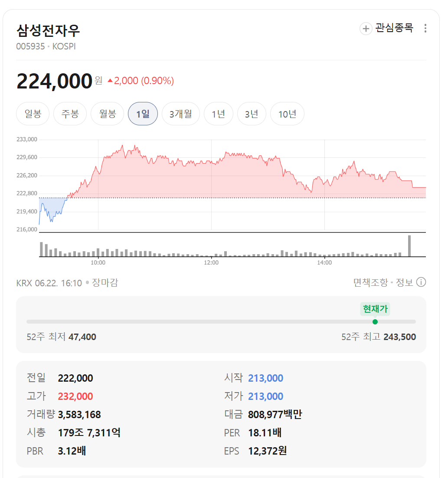Image resolution: width=448 pixels, height=478 pixels.
Task: Click the 대금 value 808,977백만
Action: coord(275,414)
